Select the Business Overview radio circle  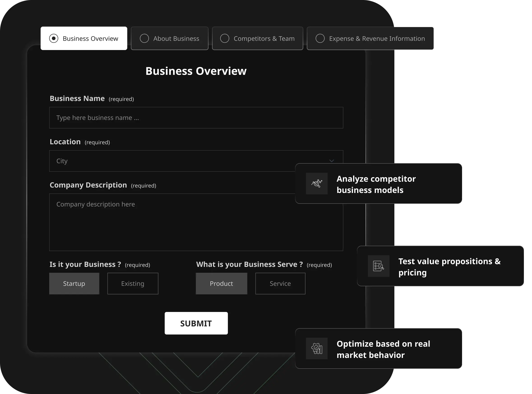pos(54,38)
